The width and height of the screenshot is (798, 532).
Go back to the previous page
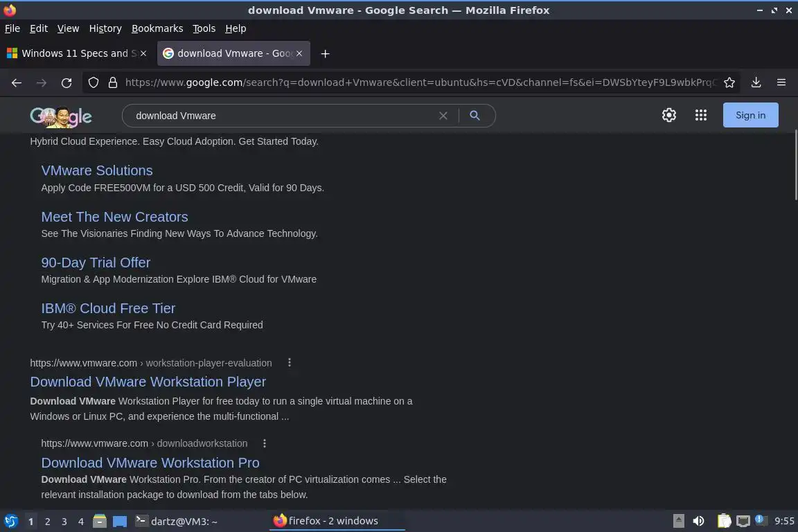coord(17,82)
